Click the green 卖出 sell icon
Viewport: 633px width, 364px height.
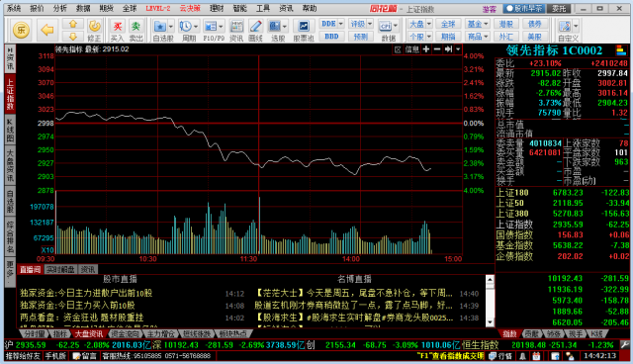pos(136,31)
